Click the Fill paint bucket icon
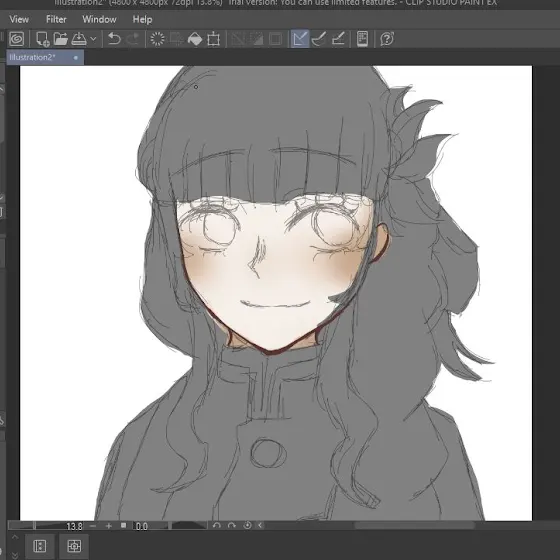560x560 pixels. 195,39
